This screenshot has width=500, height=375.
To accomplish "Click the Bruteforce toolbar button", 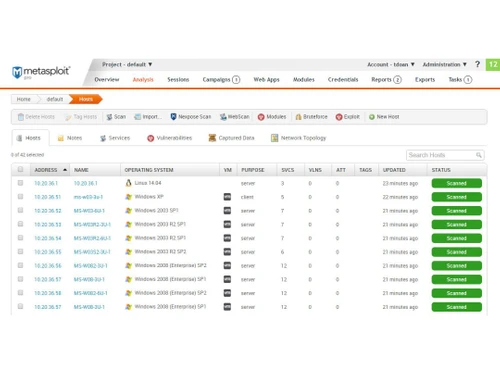I will [x=311, y=117].
